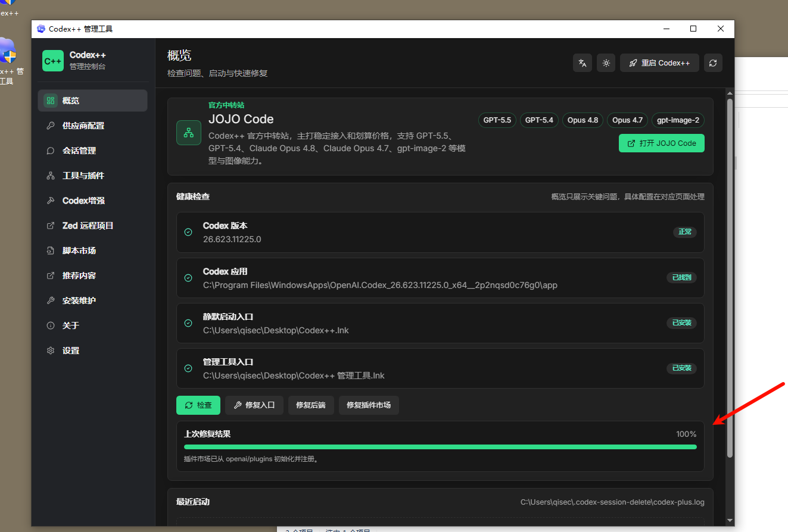
Task: Select 脚本市场 in the sidebar
Action: coord(92,251)
